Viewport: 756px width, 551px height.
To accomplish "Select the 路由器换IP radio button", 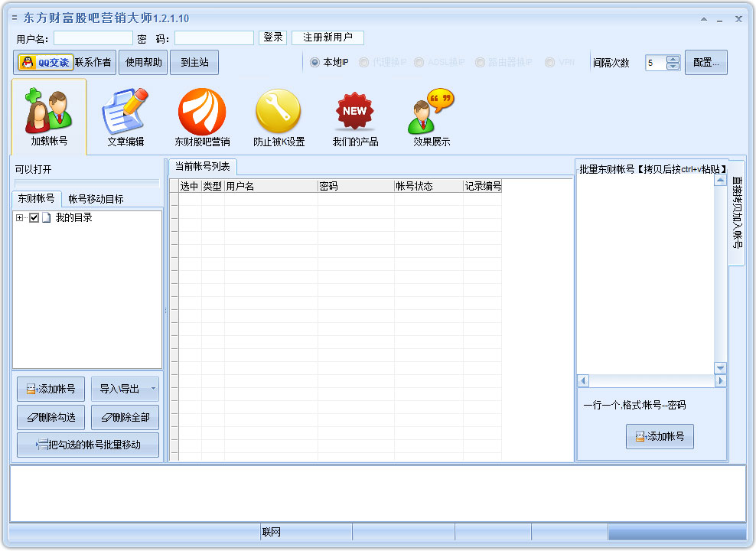I will coord(480,62).
